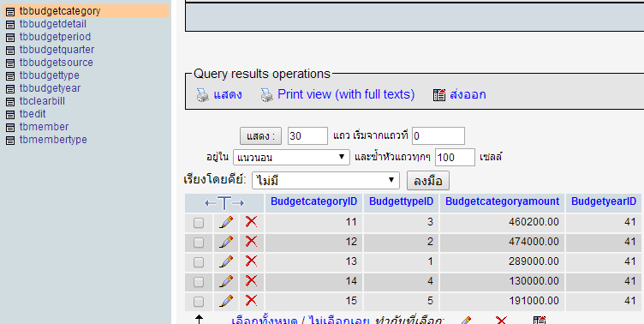The width and height of the screenshot is (644, 324).
Task: Click the tbedit table icon
Action: click(x=10, y=115)
